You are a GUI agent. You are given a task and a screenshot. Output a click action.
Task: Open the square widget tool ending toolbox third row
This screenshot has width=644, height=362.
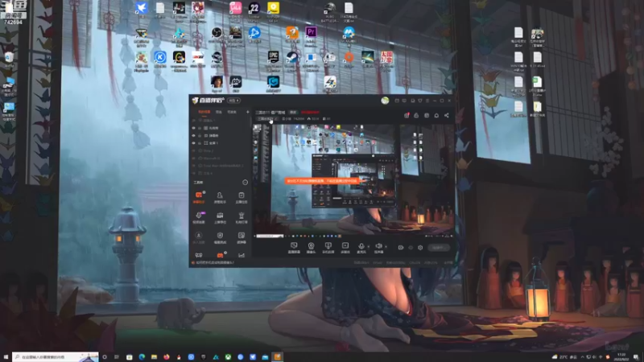pos(241,237)
